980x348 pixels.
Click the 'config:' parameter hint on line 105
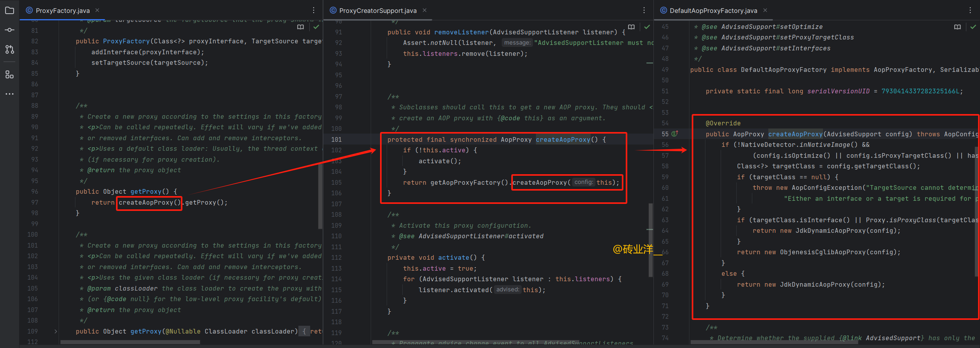(584, 182)
